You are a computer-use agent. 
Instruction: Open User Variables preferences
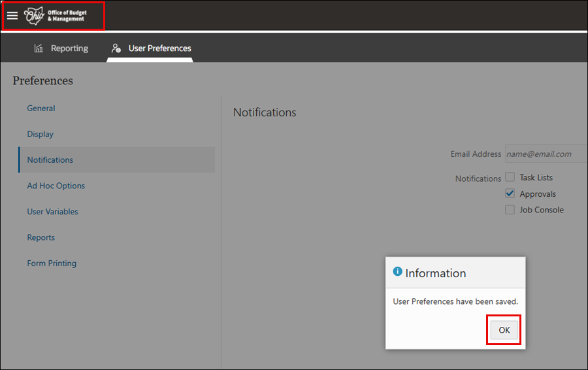click(52, 212)
